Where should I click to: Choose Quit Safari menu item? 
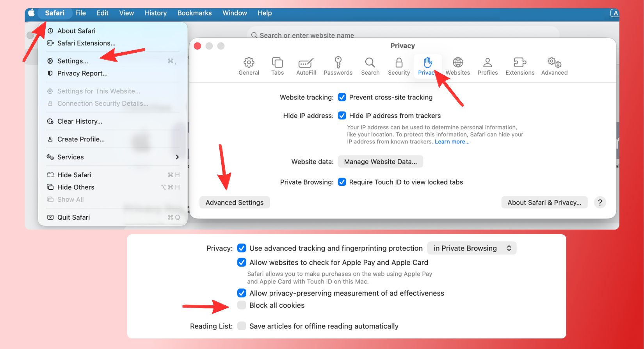[113, 217]
